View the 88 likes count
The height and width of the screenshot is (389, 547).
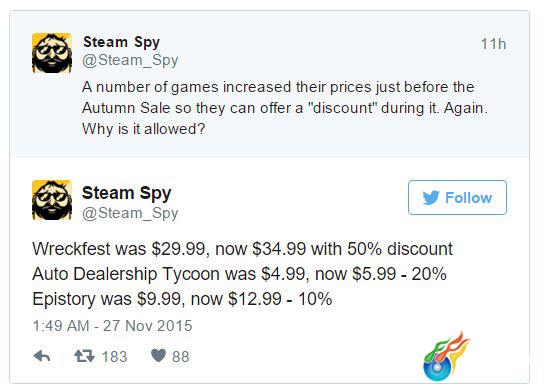(181, 357)
